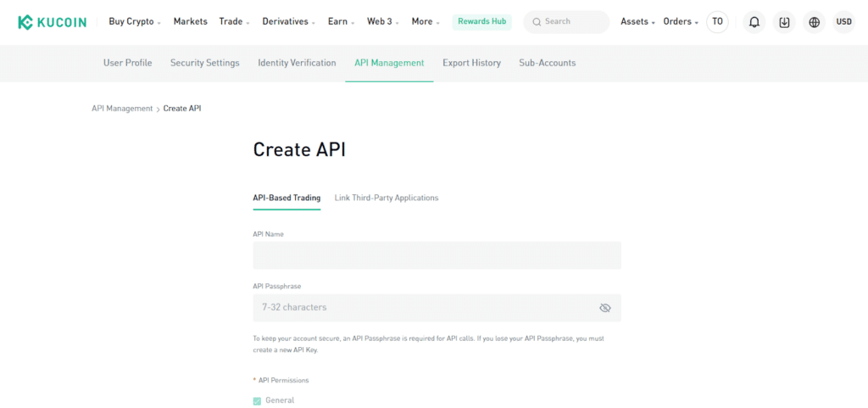The width and height of the screenshot is (868, 408).
Task: Click the USD currency icon
Action: (843, 22)
